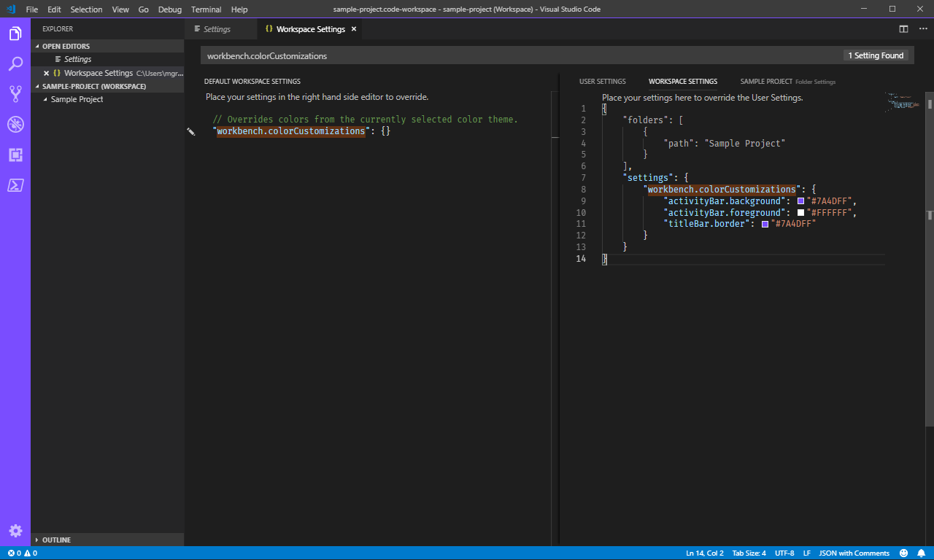
Task: Open the Explorer view in activity bar
Action: click(x=15, y=34)
